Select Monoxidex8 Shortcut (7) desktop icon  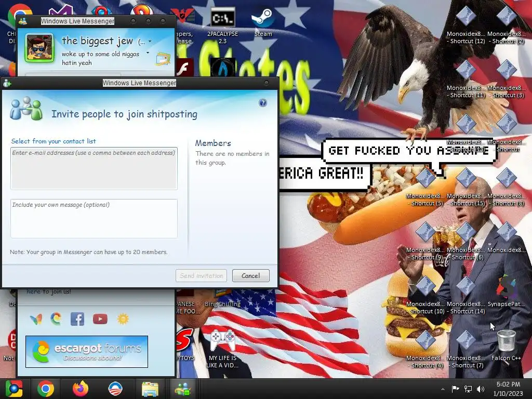(465, 350)
